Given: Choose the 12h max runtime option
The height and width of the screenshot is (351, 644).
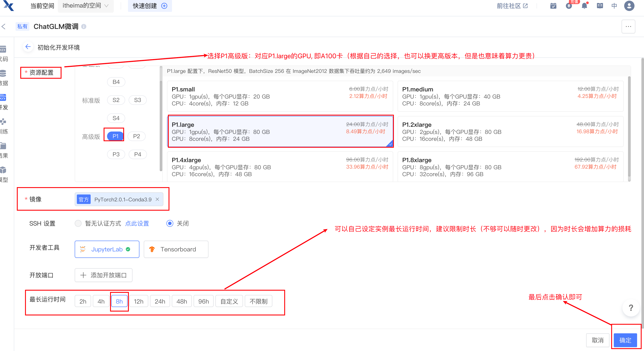Looking at the screenshot, I should point(139,301).
